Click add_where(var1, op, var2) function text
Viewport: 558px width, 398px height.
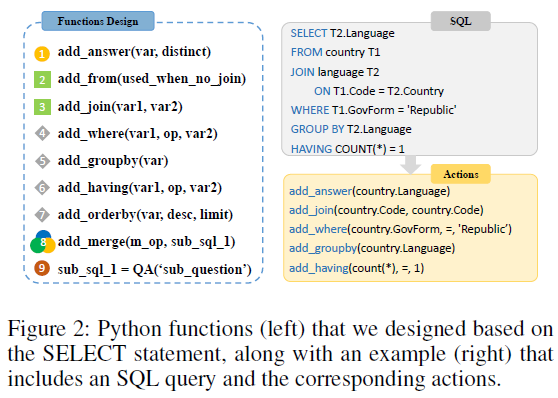coord(138,133)
